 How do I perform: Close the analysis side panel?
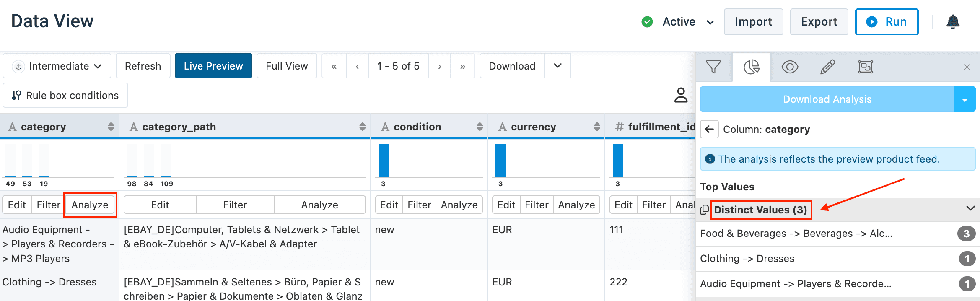point(967,67)
